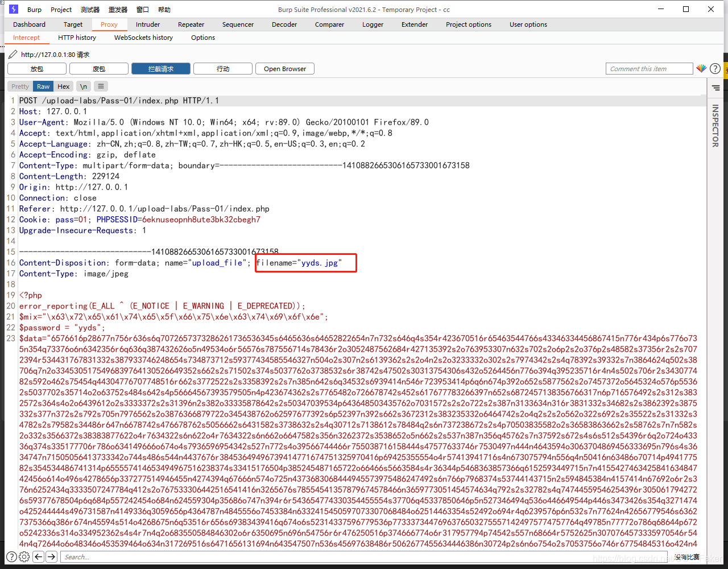Open the 测试器 menu
The image size is (728, 569).
[90, 10]
